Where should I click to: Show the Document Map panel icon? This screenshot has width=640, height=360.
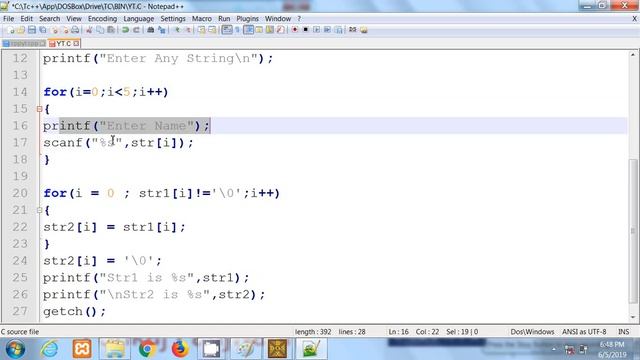point(269,30)
